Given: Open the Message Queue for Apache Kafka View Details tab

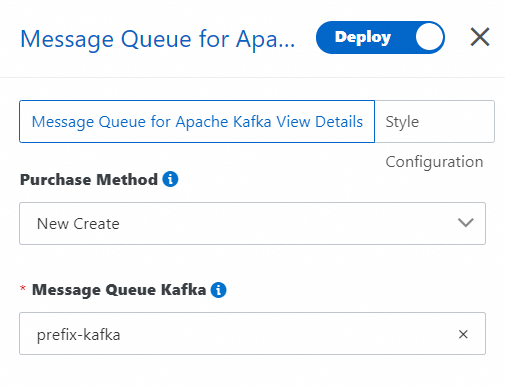Looking at the screenshot, I should (x=197, y=122).
